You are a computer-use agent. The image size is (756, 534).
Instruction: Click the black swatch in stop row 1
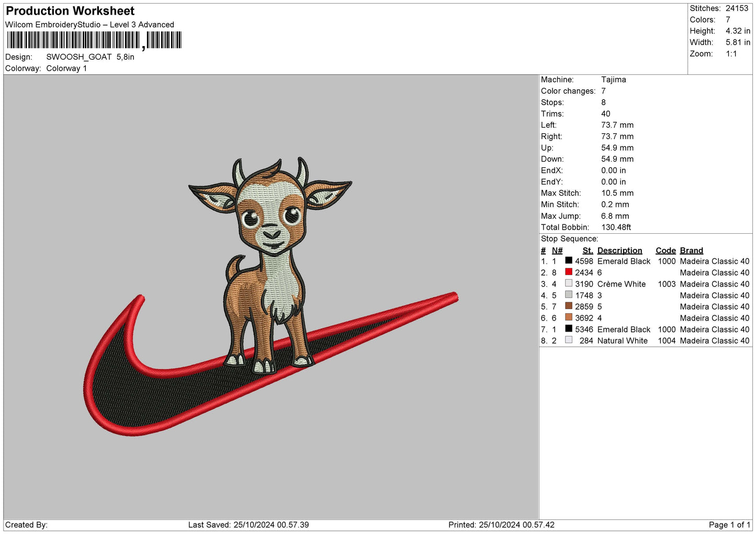(569, 260)
